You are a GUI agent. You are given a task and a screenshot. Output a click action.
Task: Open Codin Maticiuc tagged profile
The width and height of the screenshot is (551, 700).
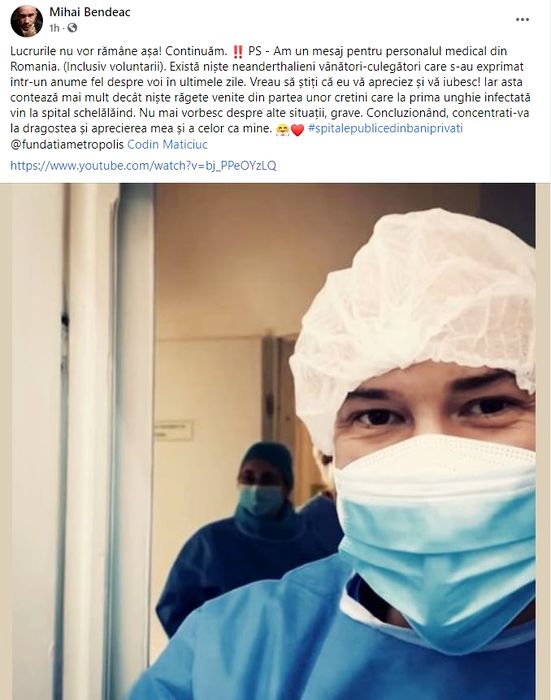coord(167,145)
